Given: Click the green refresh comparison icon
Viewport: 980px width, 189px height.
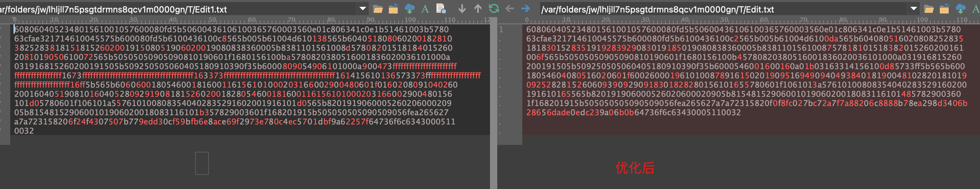Looking at the screenshot, I should pyautogui.click(x=494, y=9).
